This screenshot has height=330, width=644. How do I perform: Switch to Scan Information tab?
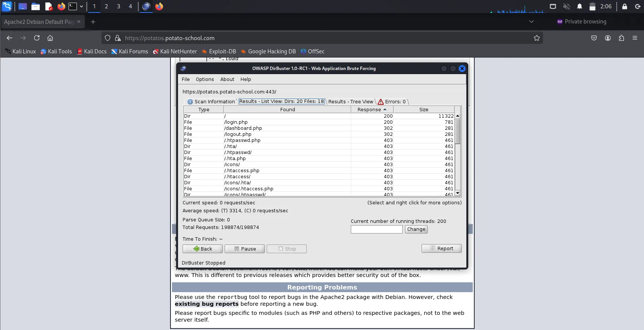[x=211, y=101]
